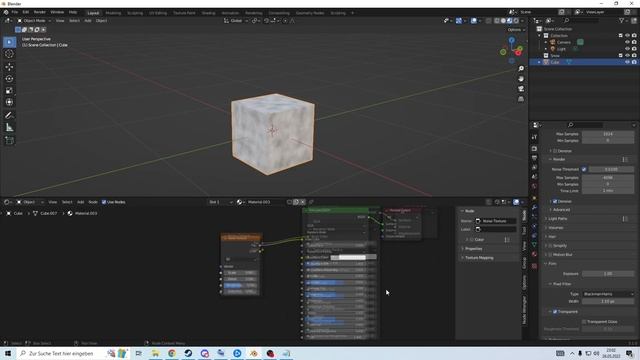Image resolution: width=640 pixels, height=360 pixels.
Task: Hide the Camera in outliner via eye
Action: coord(627,42)
